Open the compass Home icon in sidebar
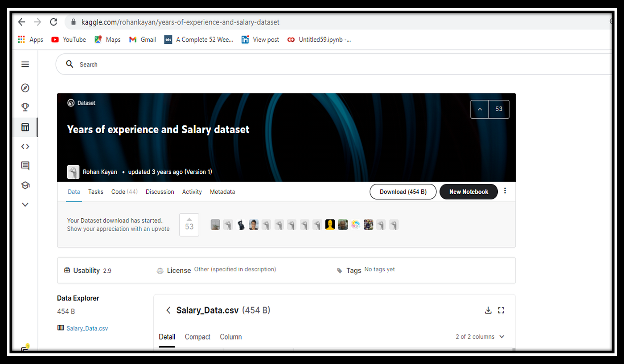This screenshot has width=624, height=364. (25, 88)
